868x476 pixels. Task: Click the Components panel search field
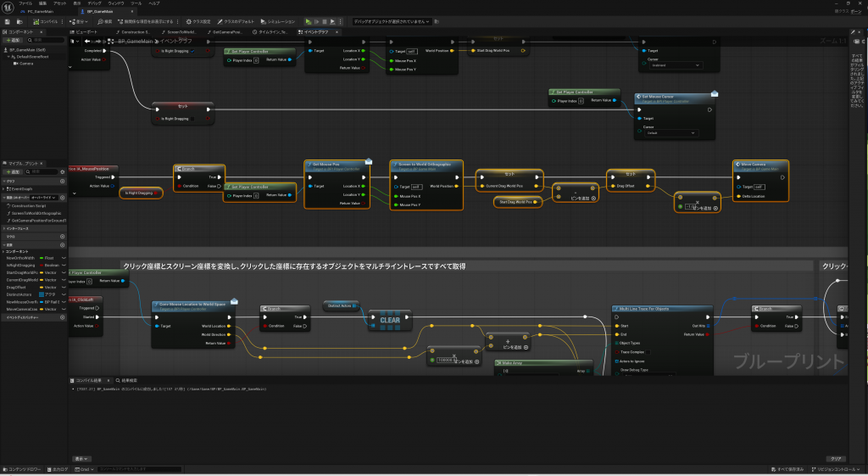(x=46, y=41)
